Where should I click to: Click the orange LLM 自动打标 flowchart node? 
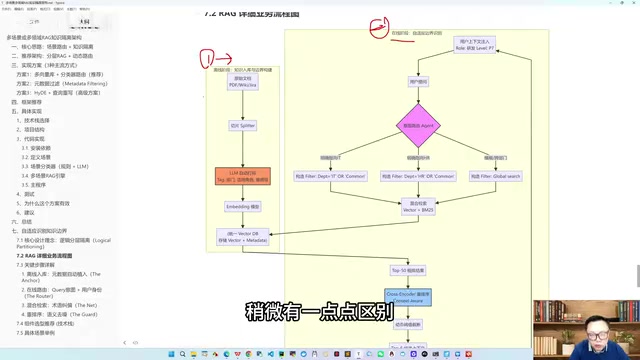(243, 176)
